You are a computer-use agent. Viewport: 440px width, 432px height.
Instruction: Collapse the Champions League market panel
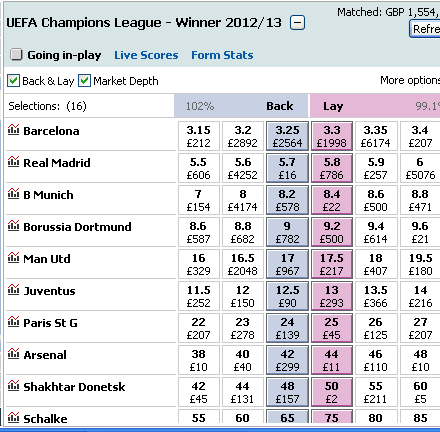297,23
